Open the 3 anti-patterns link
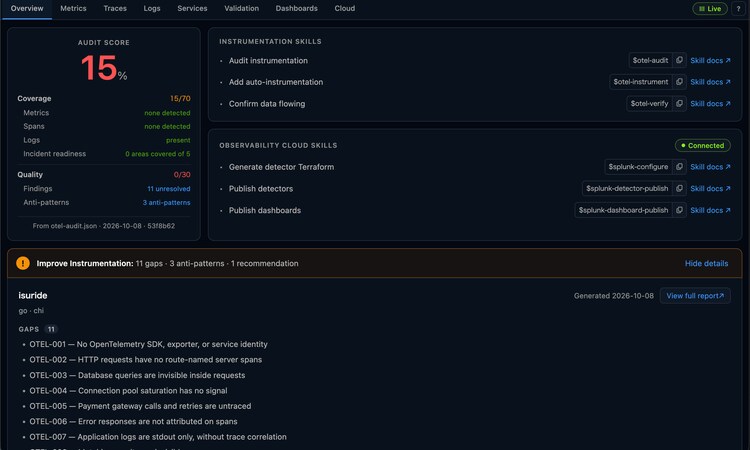Viewport: 750px width, 450px height. (166, 202)
